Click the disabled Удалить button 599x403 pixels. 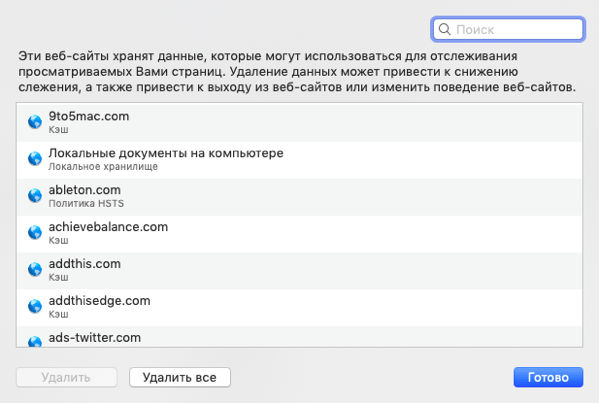pyautogui.click(x=66, y=377)
